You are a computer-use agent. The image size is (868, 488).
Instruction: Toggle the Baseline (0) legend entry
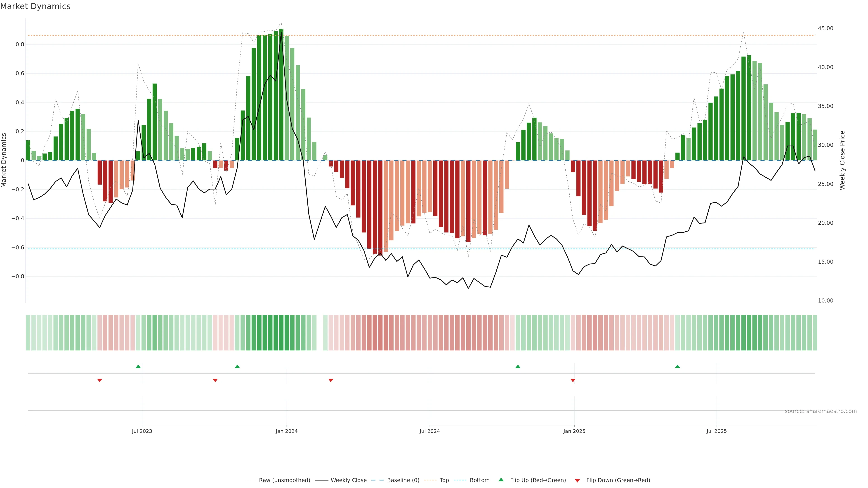tap(403, 480)
